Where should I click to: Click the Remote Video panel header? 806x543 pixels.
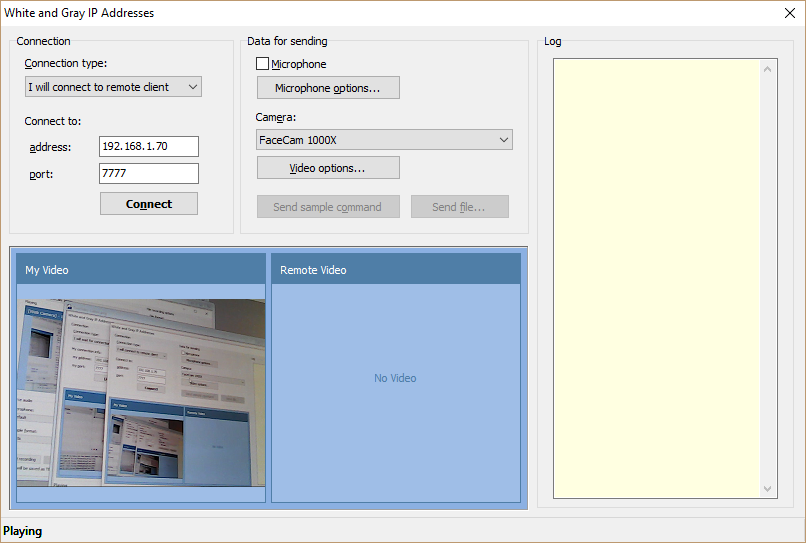point(395,270)
